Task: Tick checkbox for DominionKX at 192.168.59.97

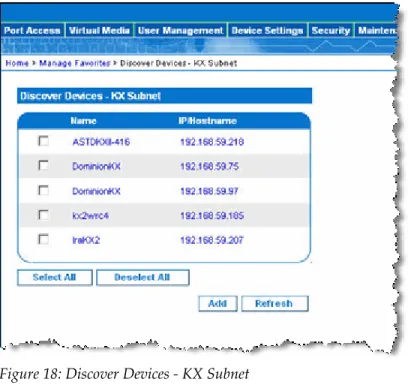Action: [43, 190]
